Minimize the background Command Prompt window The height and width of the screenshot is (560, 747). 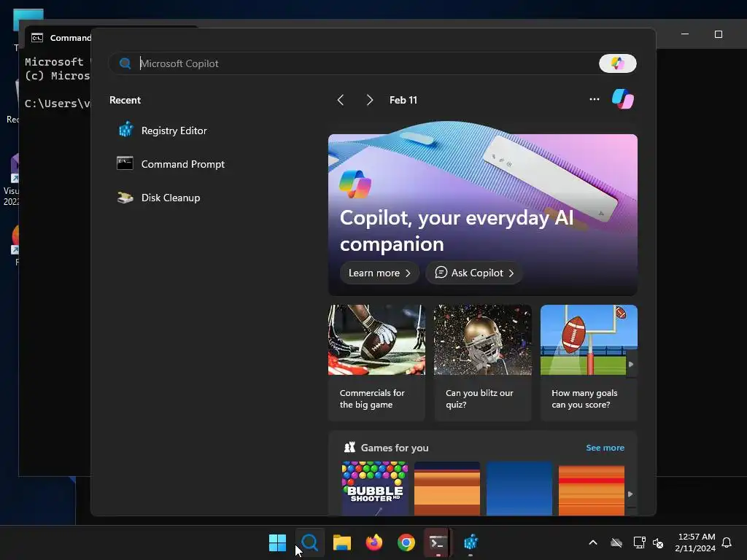684,34
